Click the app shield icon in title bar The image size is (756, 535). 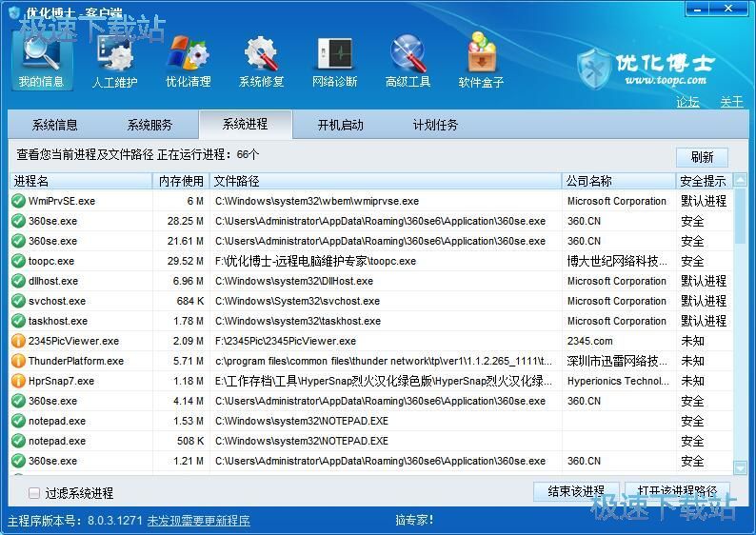tap(15, 12)
